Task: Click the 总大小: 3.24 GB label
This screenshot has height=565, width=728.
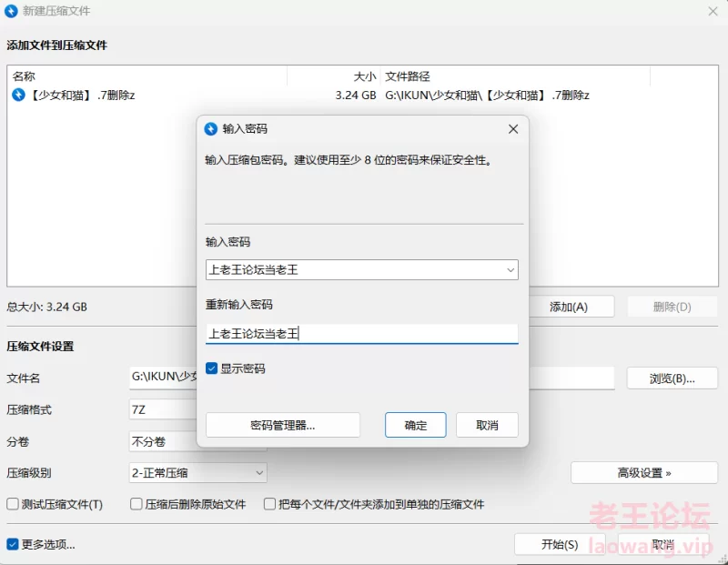Action: pos(47,307)
